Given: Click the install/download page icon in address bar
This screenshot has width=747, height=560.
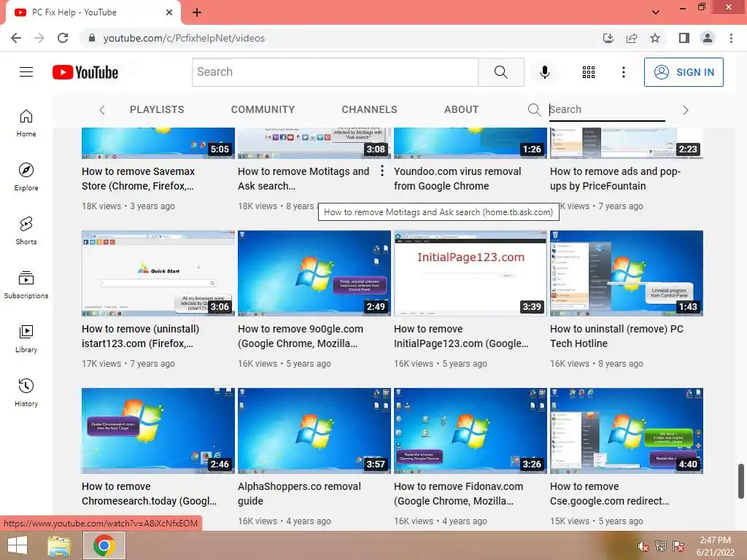Looking at the screenshot, I should (608, 38).
